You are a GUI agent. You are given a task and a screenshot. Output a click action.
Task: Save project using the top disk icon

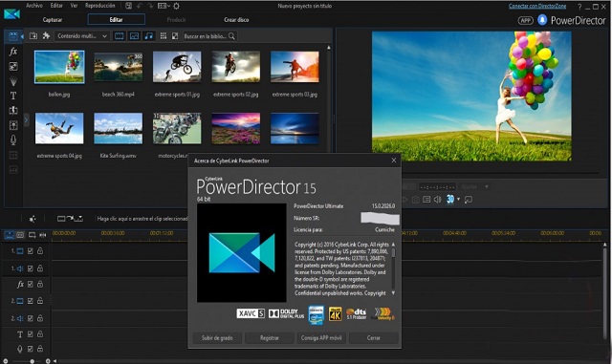pos(128,6)
